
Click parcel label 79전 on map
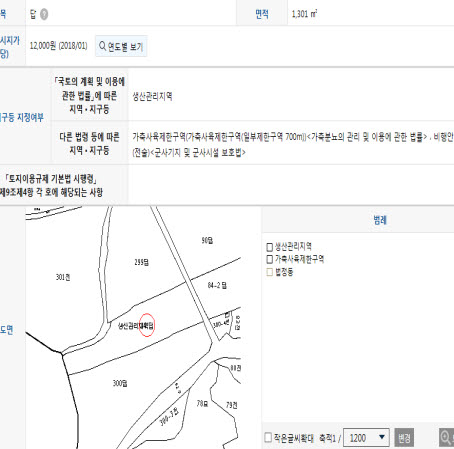point(232,405)
